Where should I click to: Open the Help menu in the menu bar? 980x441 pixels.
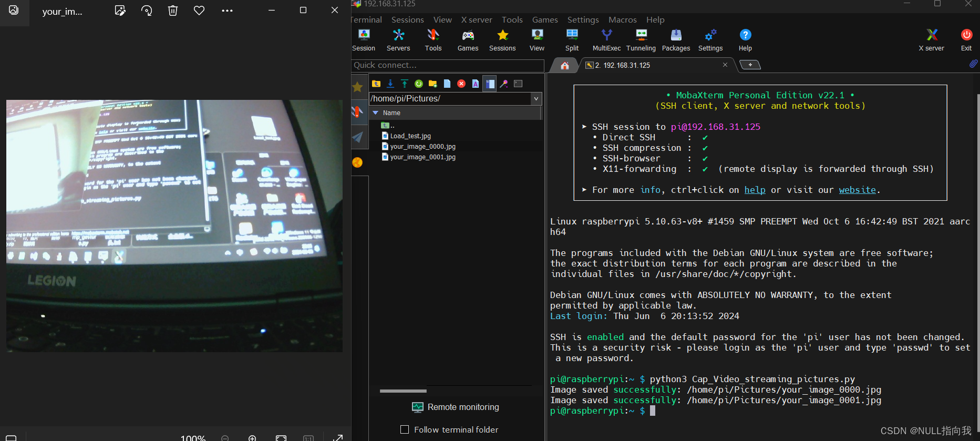[655, 19]
